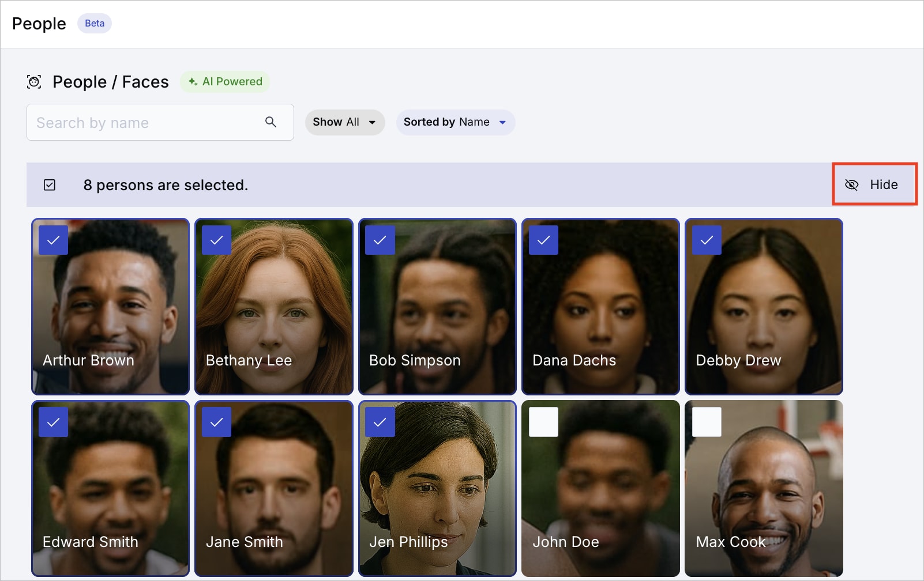Click the search magnifier icon
The image size is (924, 581).
coord(271,122)
